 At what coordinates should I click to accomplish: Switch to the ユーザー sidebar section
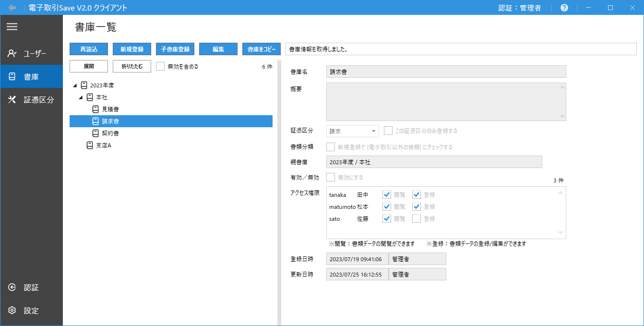(x=31, y=53)
